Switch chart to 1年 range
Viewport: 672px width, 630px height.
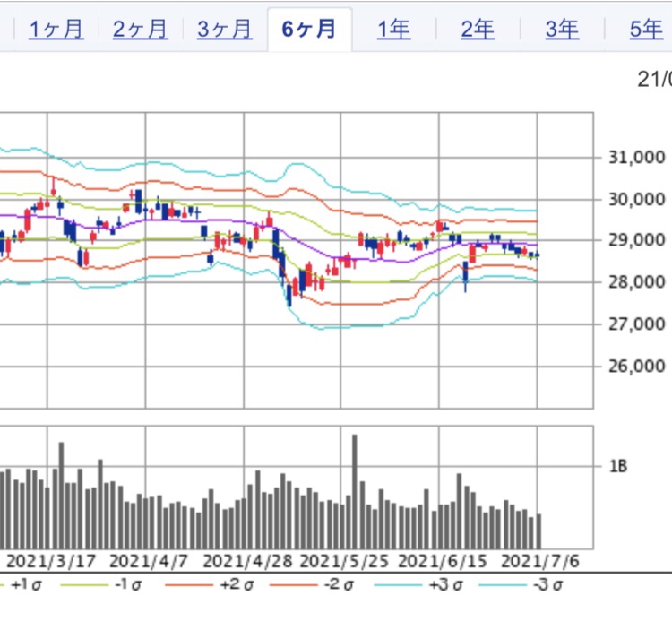click(394, 30)
